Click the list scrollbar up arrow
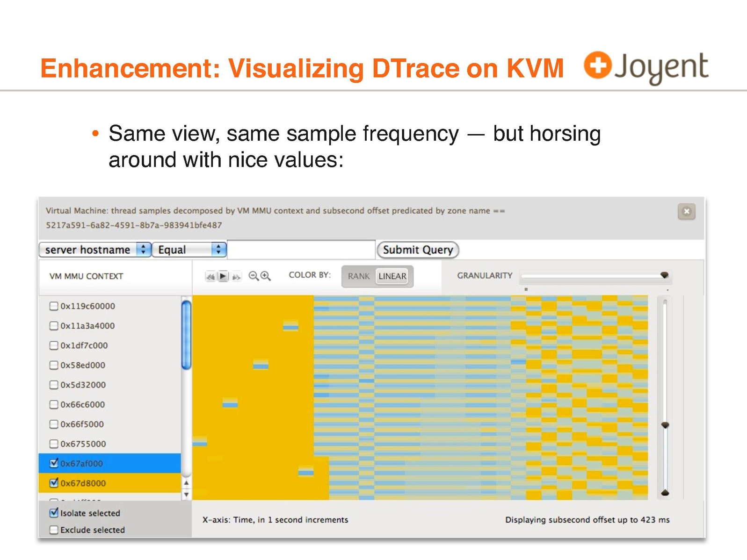The width and height of the screenshot is (747, 560). point(186,483)
